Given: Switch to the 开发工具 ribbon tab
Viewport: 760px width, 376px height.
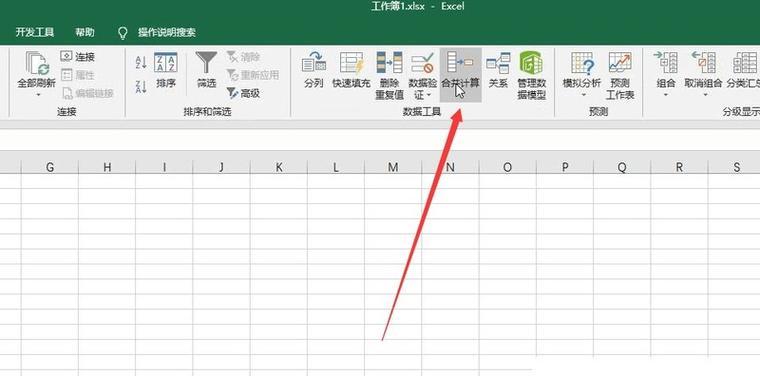Looking at the screenshot, I should click(35, 32).
